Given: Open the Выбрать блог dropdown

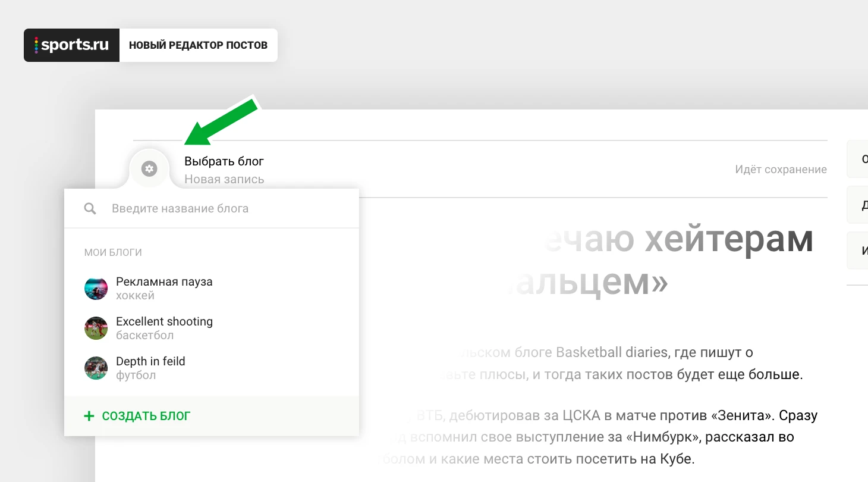Looking at the screenshot, I should coord(224,161).
